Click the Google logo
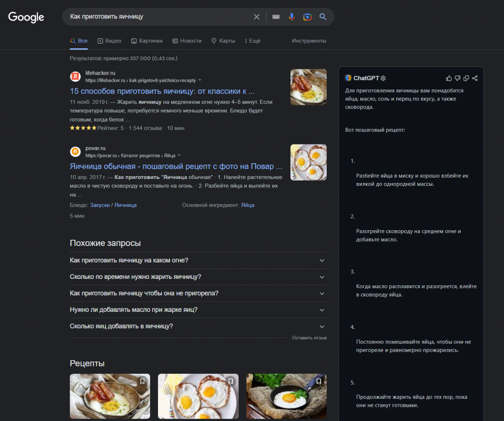 tap(26, 17)
